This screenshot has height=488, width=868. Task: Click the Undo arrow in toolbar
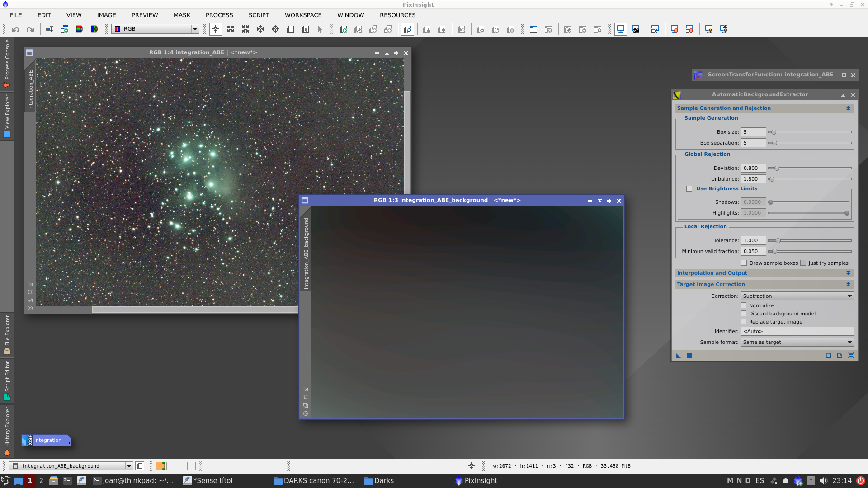(x=15, y=29)
